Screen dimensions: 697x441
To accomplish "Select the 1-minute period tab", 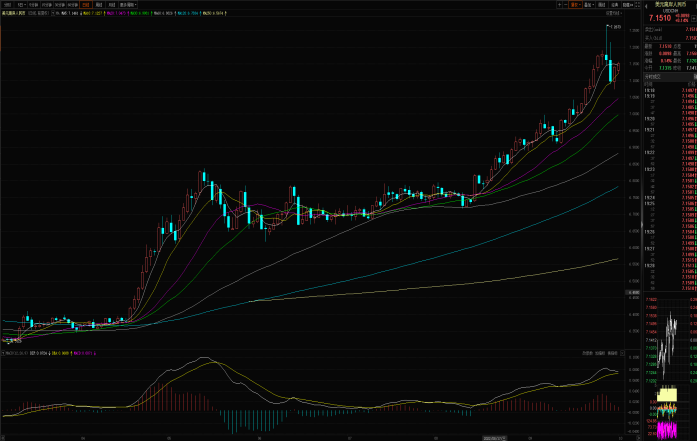I will click(x=34, y=5).
